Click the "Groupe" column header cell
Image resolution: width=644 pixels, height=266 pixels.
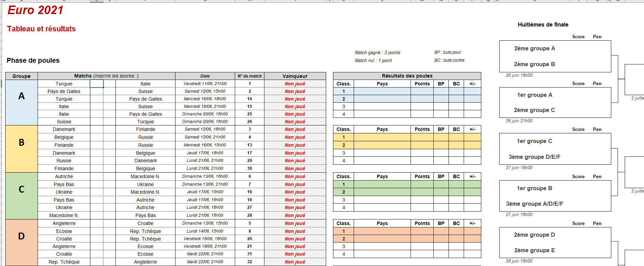[x=21, y=76]
